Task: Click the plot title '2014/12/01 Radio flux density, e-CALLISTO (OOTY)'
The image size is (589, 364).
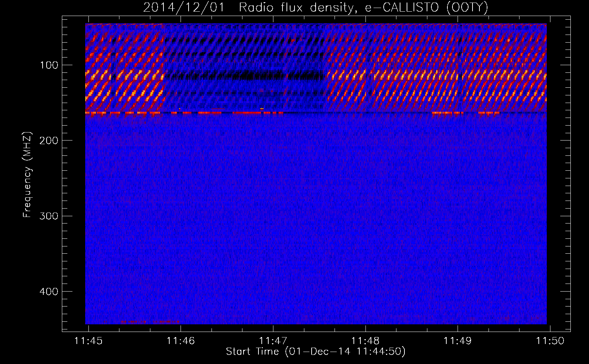Action: click(x=316, y=7)
